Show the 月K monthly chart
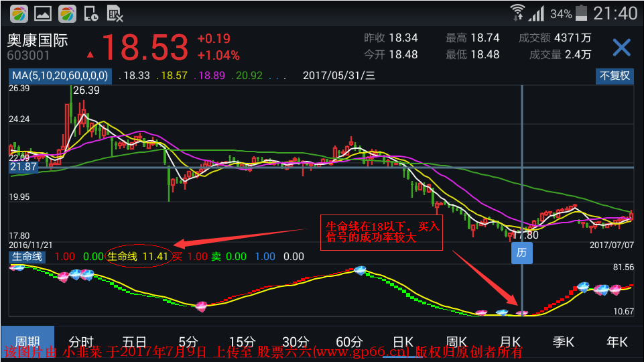 509,341
